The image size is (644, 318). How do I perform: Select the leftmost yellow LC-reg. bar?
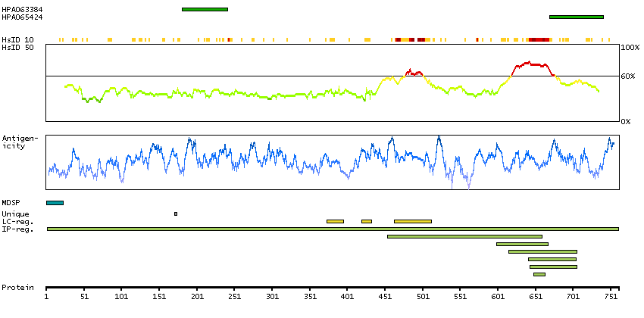335,221
